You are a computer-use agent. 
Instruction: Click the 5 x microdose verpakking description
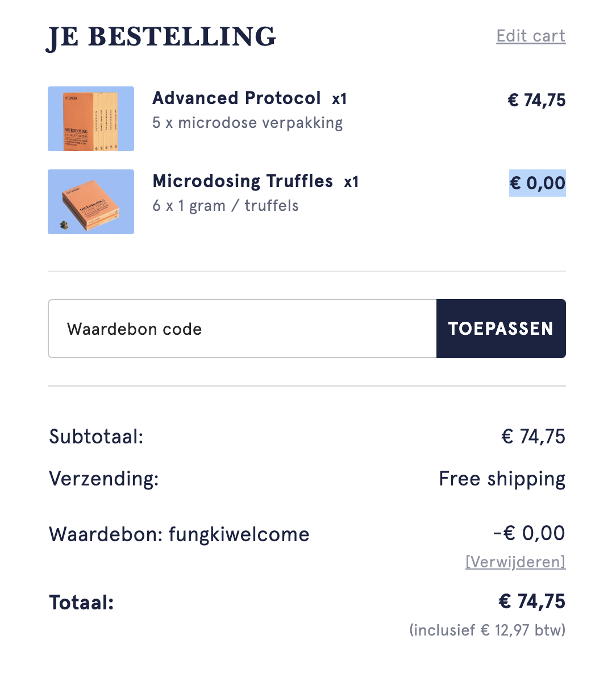(247, 123)
